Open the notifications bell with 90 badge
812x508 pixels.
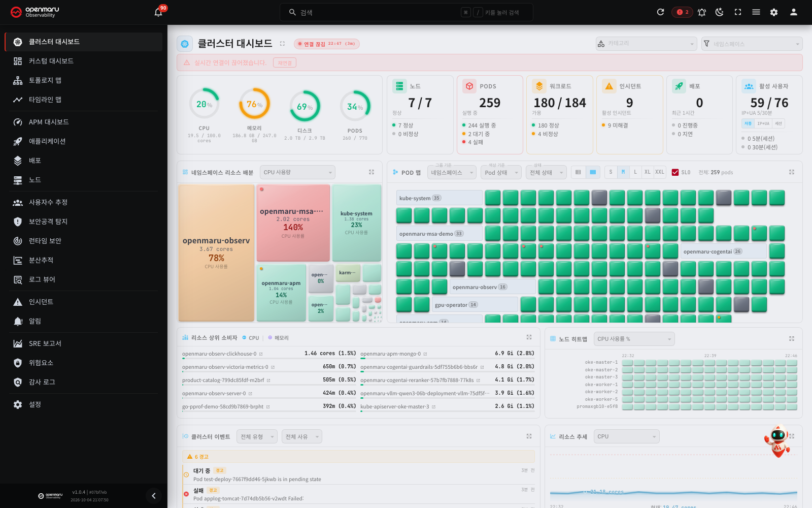158,12
